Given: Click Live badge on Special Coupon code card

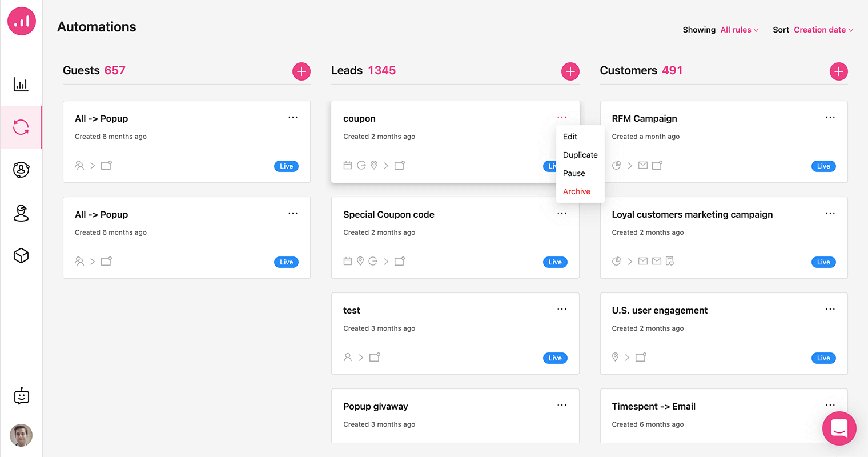Looking at the screenshot, I should click(x=555, y=262).
